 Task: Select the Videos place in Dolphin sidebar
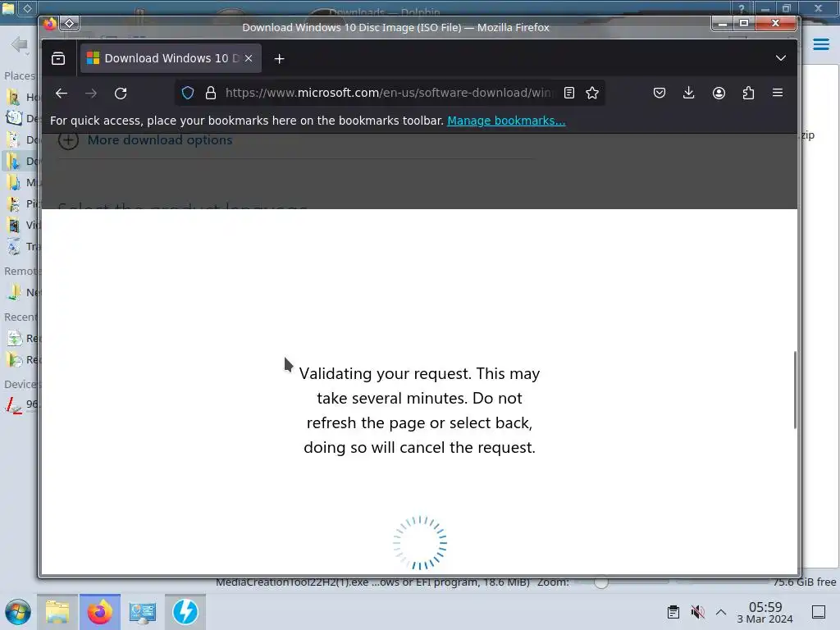tap(22, 225)
